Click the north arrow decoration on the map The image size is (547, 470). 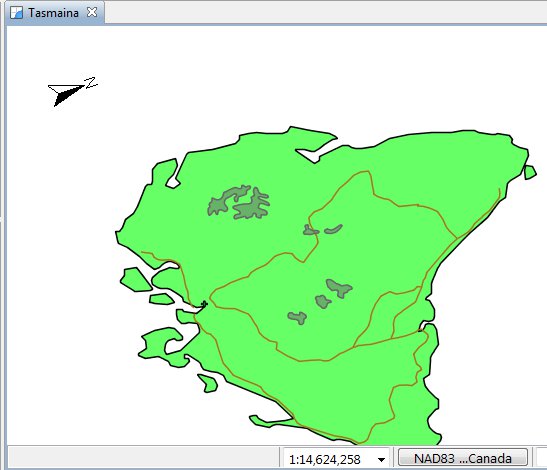(x=66, y=94)
